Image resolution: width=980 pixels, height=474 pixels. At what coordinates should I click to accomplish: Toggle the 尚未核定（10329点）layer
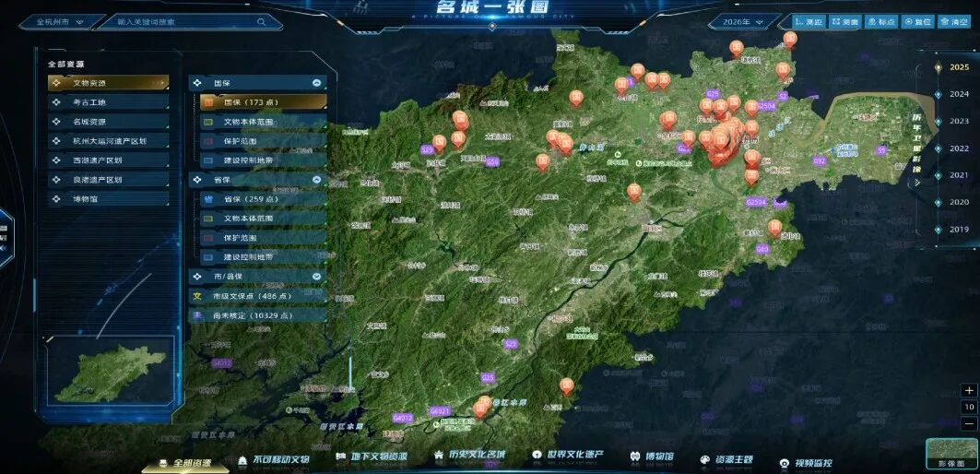pyautogui.click(x=257, y=315)
